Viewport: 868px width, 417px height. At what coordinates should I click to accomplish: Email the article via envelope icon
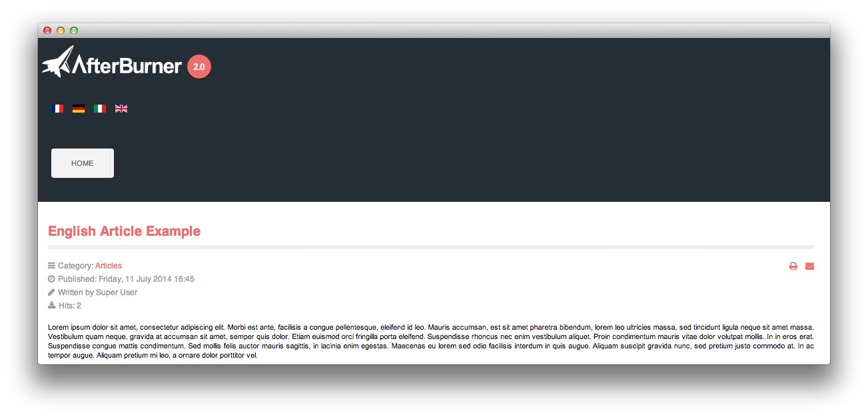coord(809,266)
